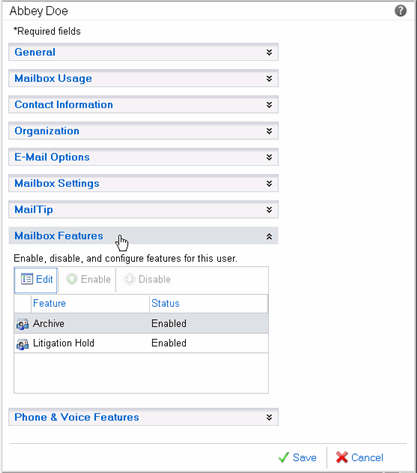
Task: Expand the MailTip section
Action: [x=143, y=210]
